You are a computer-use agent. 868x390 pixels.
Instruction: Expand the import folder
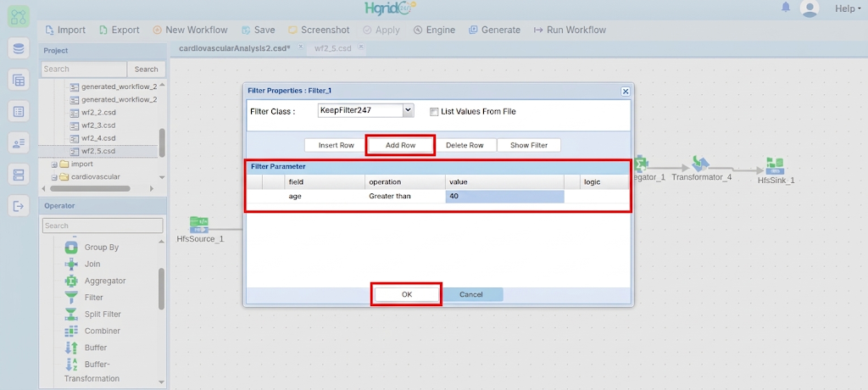[x=54, y=164]
